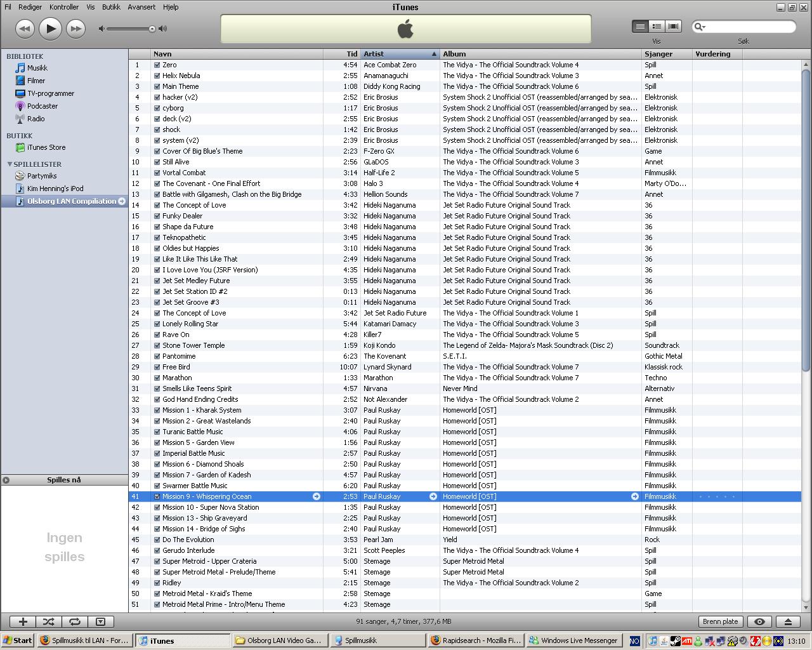812x650 pixels.
Task: Open the Avansert menu
Action: (141, 7)
